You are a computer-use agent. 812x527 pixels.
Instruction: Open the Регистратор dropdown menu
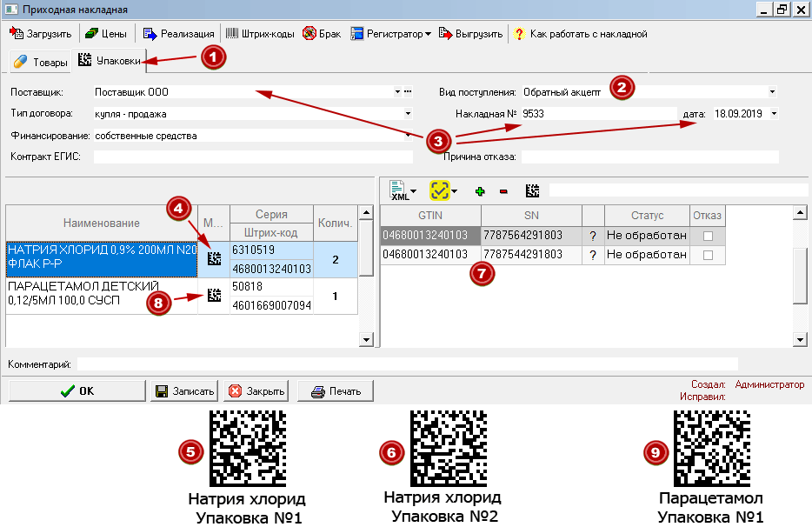tap(390, 34)
